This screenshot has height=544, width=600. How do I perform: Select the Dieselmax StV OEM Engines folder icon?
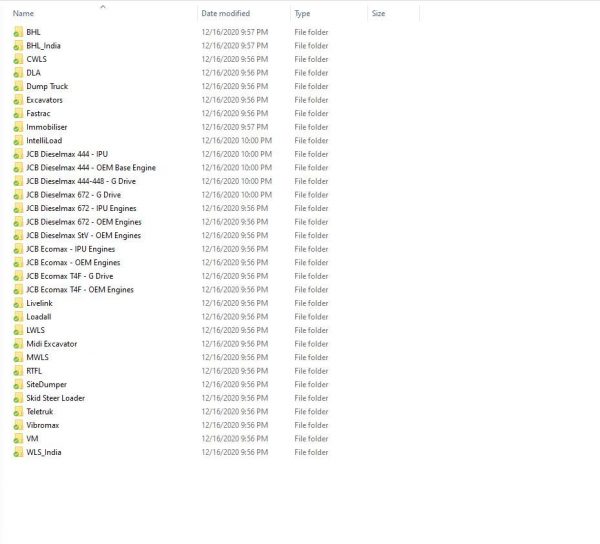click(18, 235)
